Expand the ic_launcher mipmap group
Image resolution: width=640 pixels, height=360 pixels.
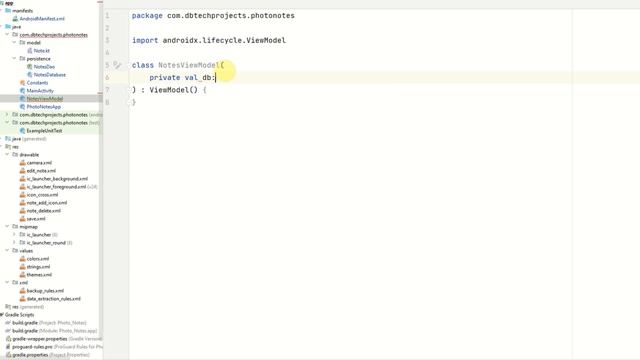[x=14, y=235]
